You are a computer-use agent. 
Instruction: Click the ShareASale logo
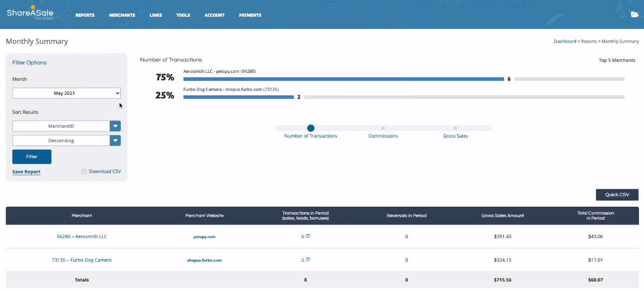[30, 12]
